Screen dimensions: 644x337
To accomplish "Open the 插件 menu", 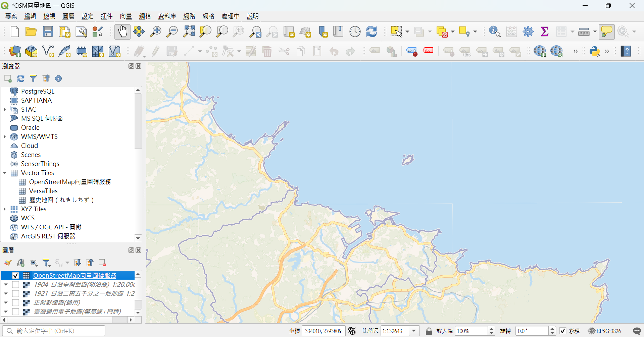I will point(107,16).
